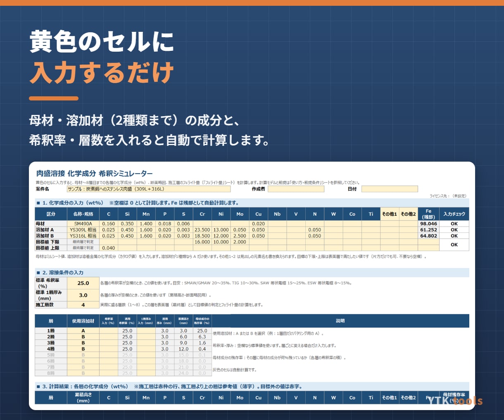Click the 説明 column header
The width and height of the screenshot is (504, 420).
[x=340, y=321]
